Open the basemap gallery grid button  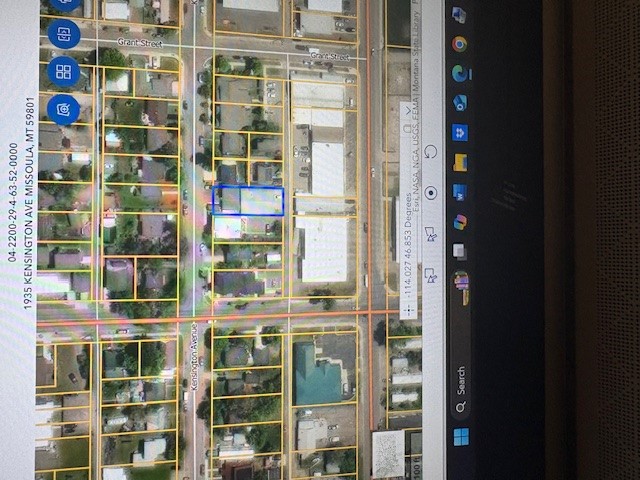(x=63, y=71)
